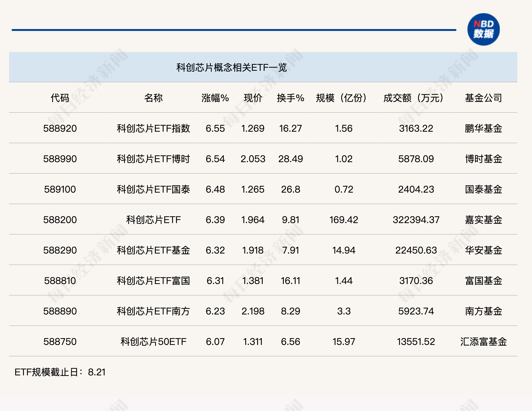Click the ETF规模截止日 footnote text
Screen dimensions: 532x411
60,372
